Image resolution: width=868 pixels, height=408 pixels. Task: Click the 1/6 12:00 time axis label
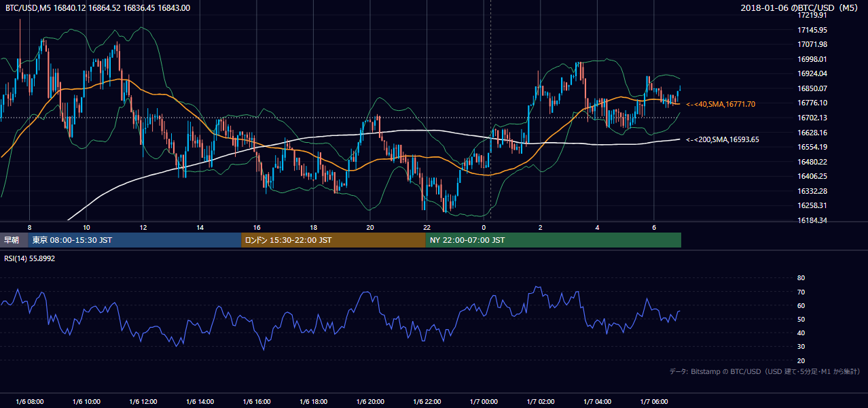point(143,401)
